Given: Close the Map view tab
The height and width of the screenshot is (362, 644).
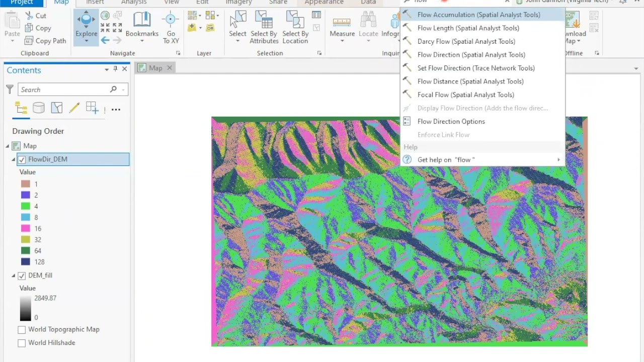Looking at the screenshot, I should pyautogui.click(x=170, y=68).
